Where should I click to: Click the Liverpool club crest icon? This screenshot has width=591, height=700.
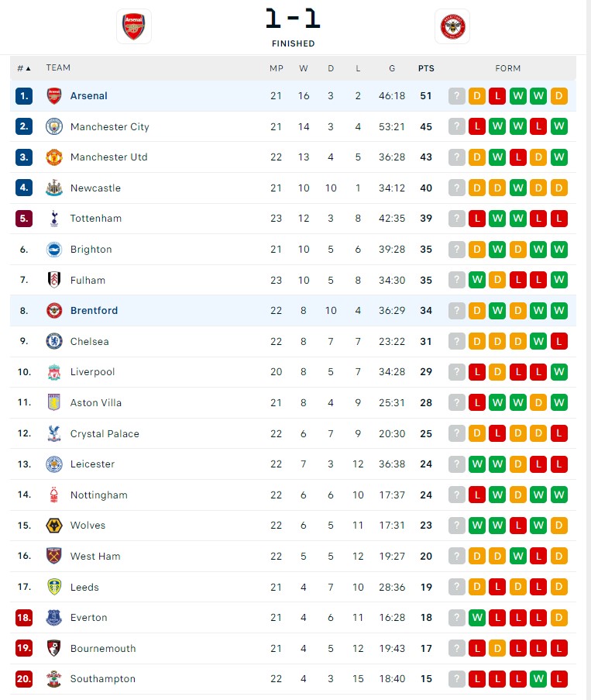53,372
